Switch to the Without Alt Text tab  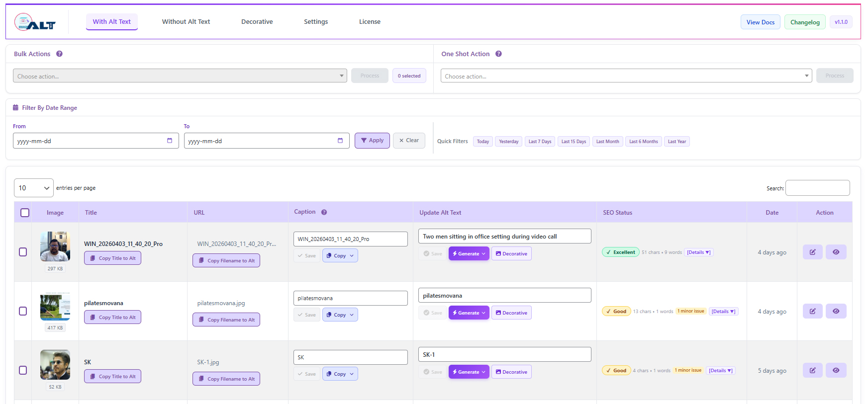[x=186, y=22]
